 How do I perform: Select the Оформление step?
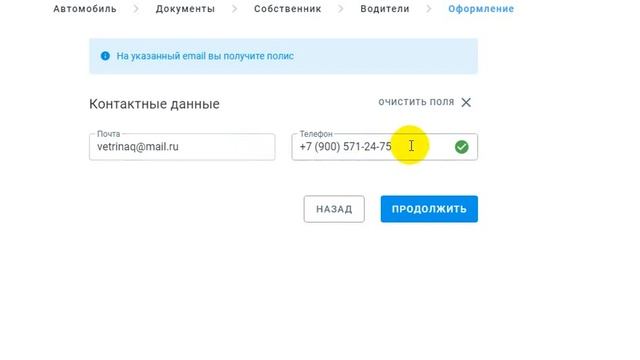point(481,9)
